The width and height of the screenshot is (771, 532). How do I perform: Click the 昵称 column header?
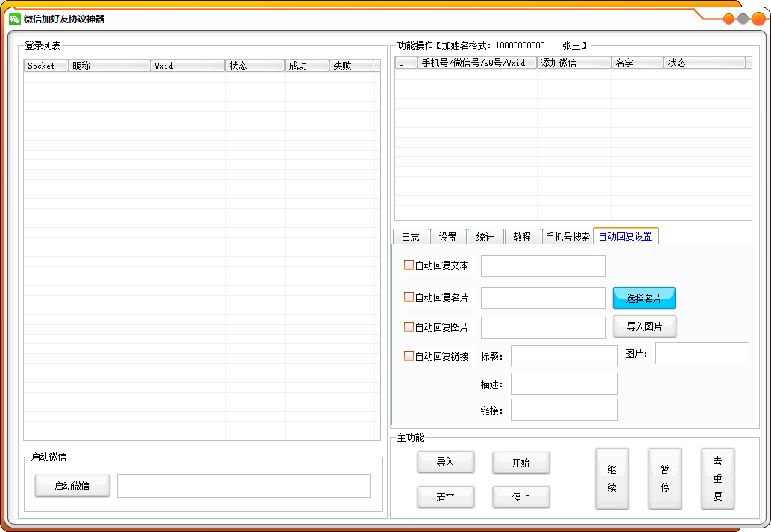tap(110, 66)
